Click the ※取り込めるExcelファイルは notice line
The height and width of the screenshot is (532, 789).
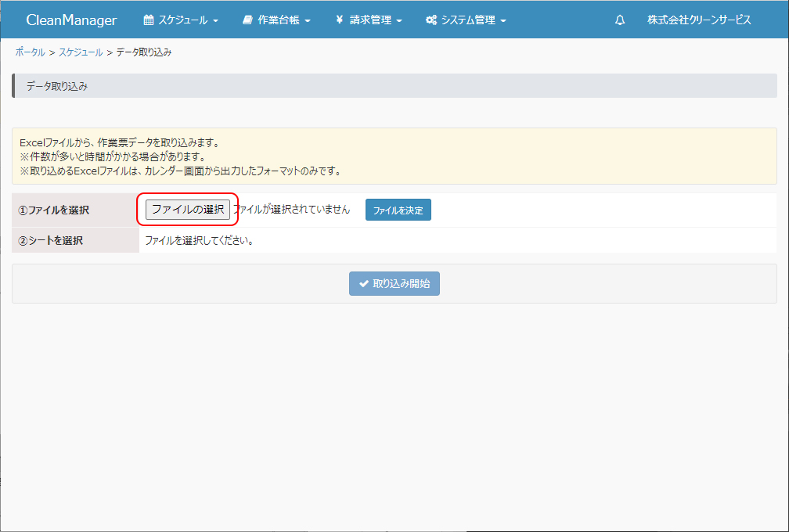pyautogui.click(x=181, y=171)
